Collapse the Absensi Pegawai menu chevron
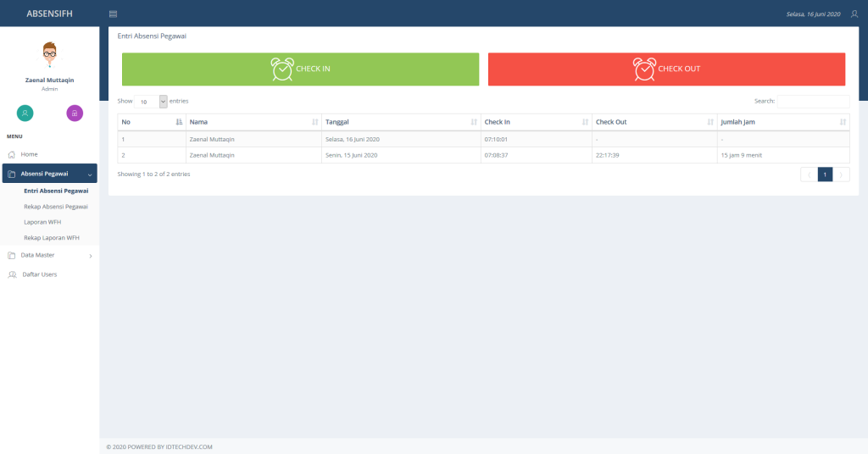868x454 pixels. tap(90, 174)
